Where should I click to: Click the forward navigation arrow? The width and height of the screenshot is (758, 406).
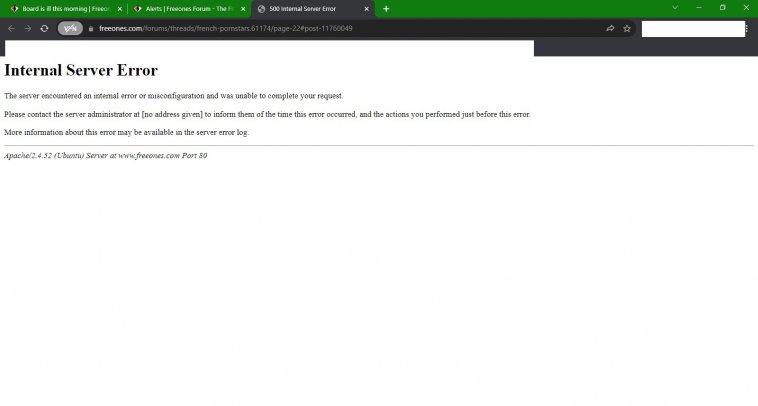coord(27,28)
